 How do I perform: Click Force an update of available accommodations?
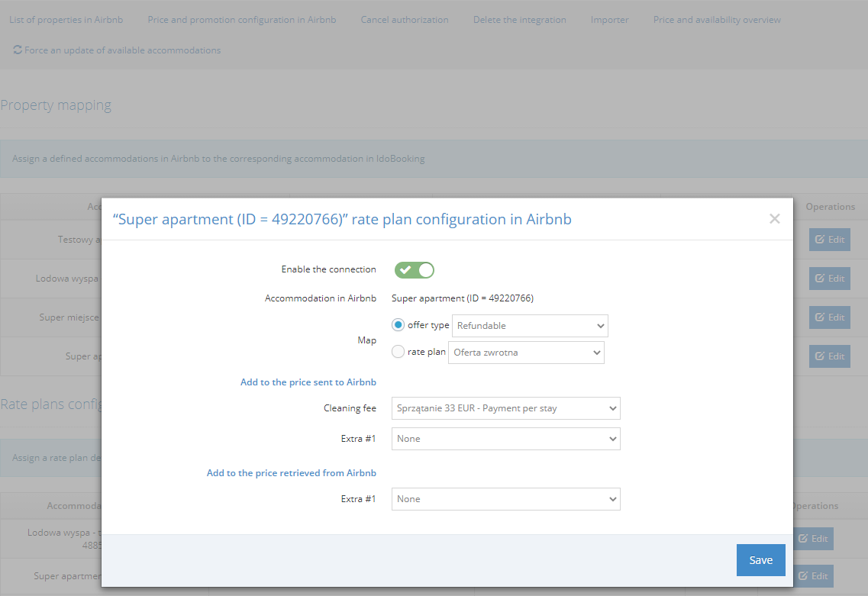pos(122,50)
